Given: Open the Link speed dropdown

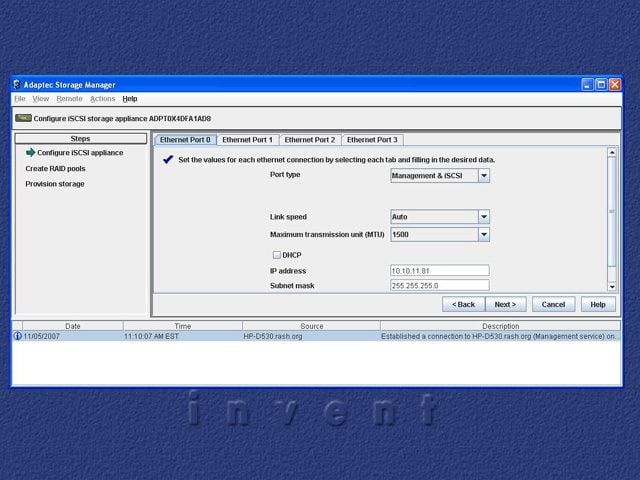Looking at the screenshot, I should coord(484,217).
